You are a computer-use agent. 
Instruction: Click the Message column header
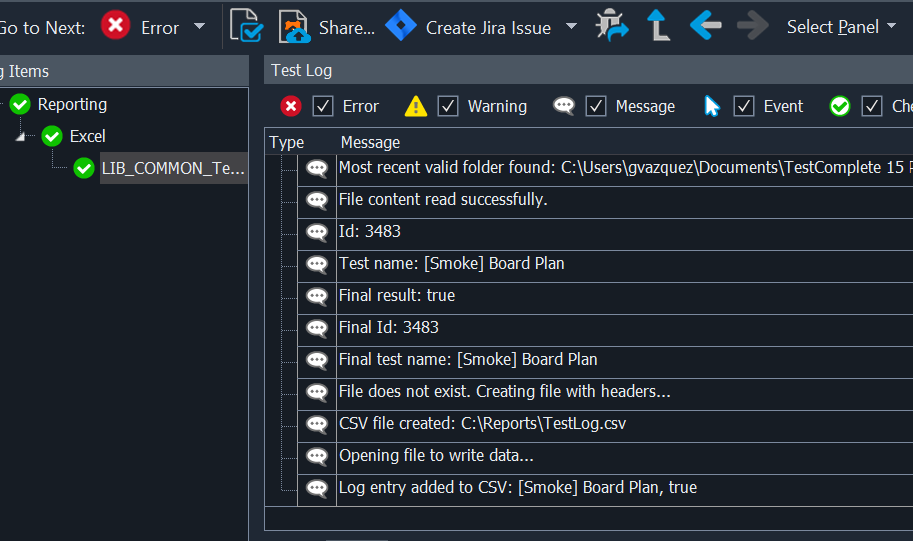pos(370,142)
